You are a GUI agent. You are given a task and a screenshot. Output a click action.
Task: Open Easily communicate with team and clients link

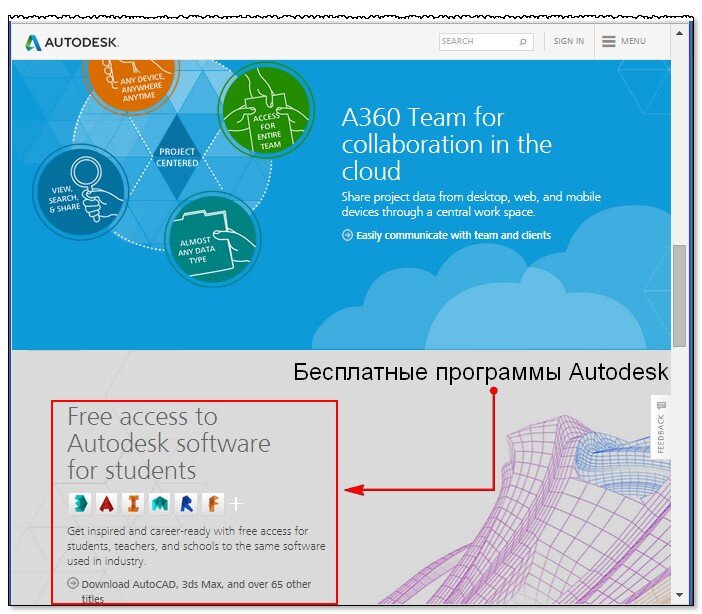[x=454, y=235]
